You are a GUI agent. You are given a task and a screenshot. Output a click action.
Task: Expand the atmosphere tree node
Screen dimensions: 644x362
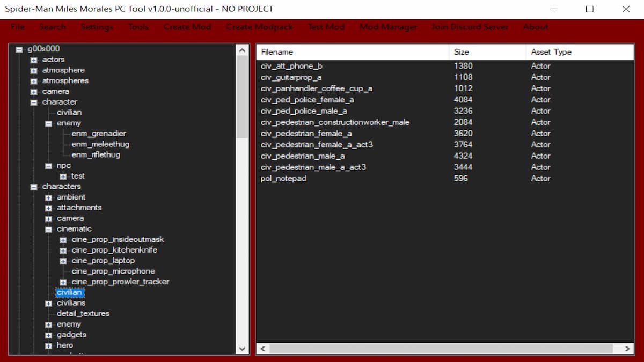point(34,71)
